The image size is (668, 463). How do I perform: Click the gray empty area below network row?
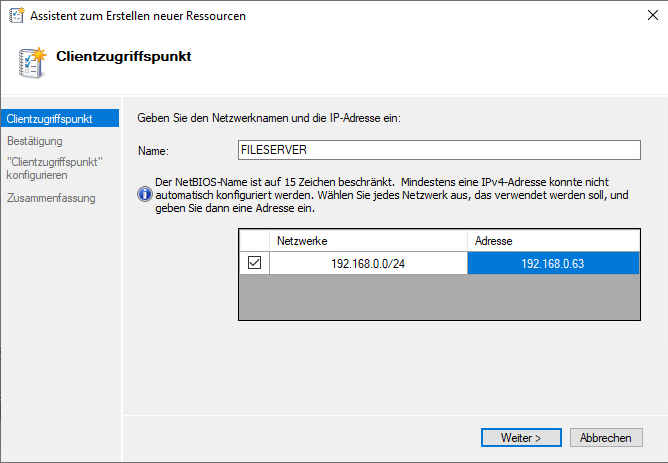[438, 297]
